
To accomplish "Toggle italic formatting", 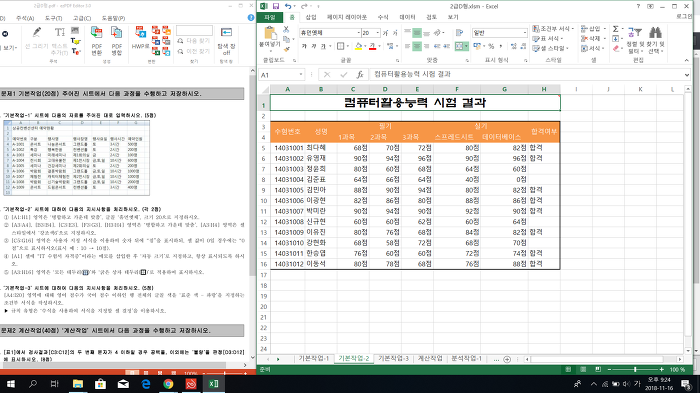I will pos(314,46).
